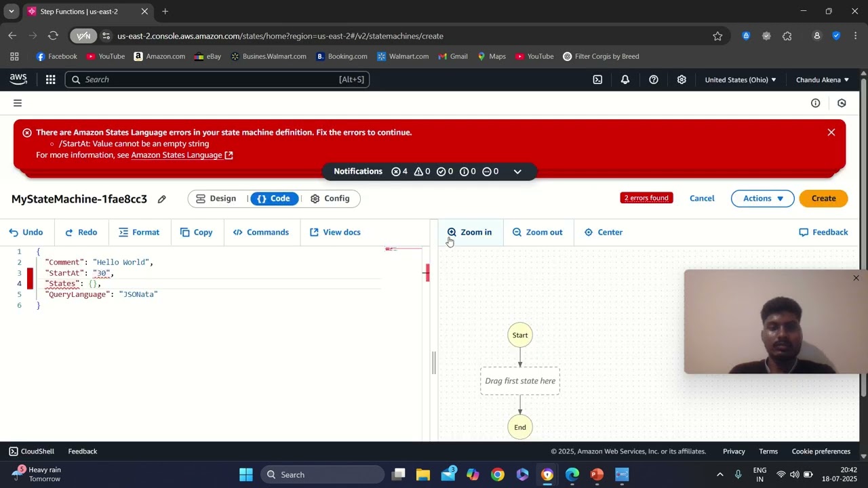This screenshot has width=868, height=488.
Task: Open the CloudShell icon in top bar
Action: click(597, 79)
